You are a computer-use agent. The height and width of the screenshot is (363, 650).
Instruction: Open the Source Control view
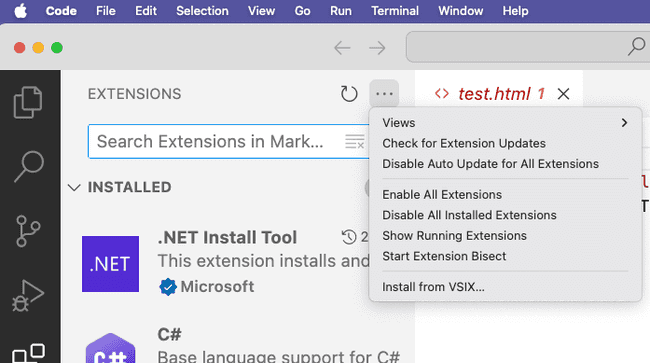28,231
